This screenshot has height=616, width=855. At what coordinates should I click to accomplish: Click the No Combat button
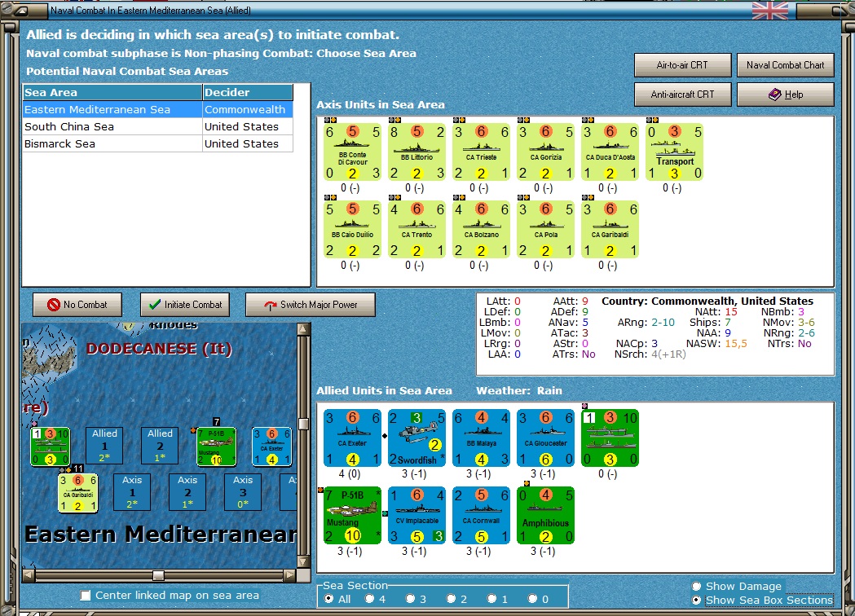(77, 305)
